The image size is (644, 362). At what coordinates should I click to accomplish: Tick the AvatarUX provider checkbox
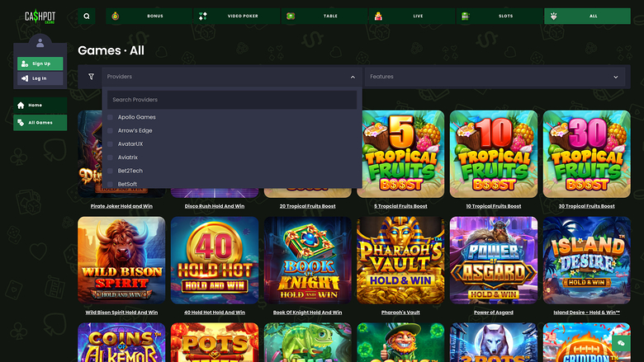pyautogui.click(x=110, y=144)
